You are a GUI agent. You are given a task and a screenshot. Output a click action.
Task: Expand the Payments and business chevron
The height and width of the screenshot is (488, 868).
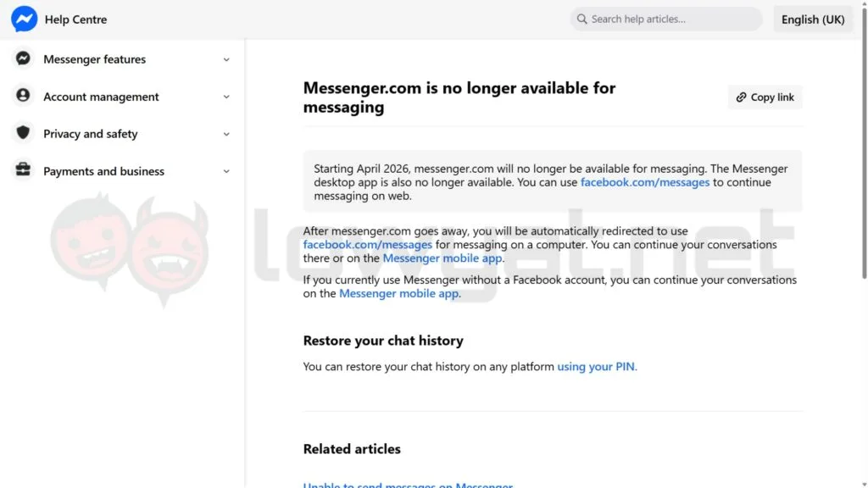[226, 171]
